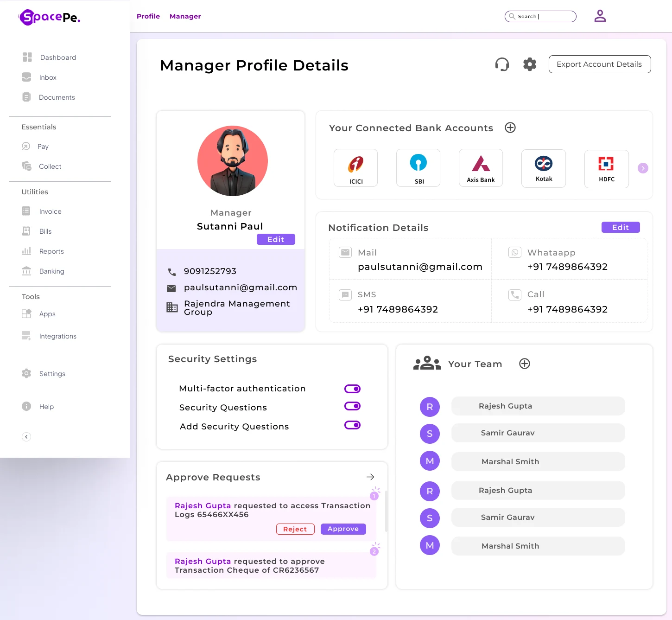This screenshot has height=620, width=672.
Task: Open Reports under Utilities
Action: point(43,251)
